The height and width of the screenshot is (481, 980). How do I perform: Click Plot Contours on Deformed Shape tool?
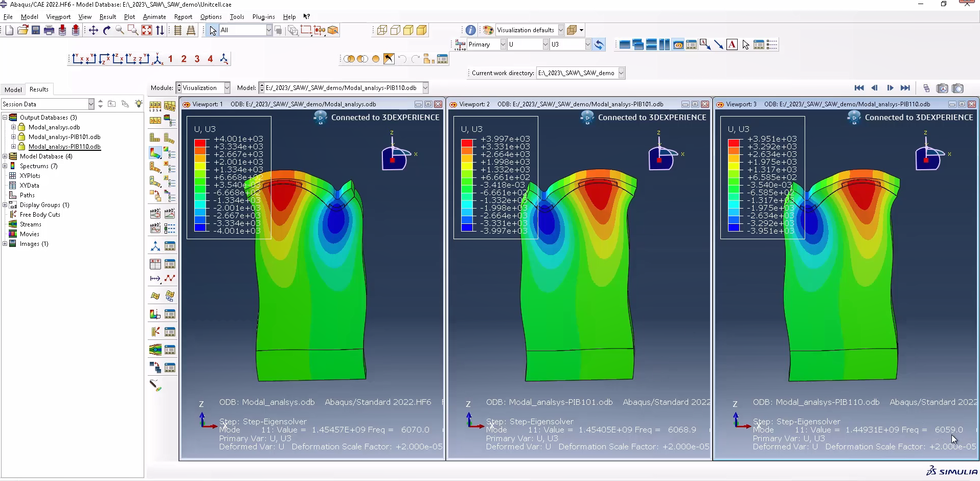[155, 153]
